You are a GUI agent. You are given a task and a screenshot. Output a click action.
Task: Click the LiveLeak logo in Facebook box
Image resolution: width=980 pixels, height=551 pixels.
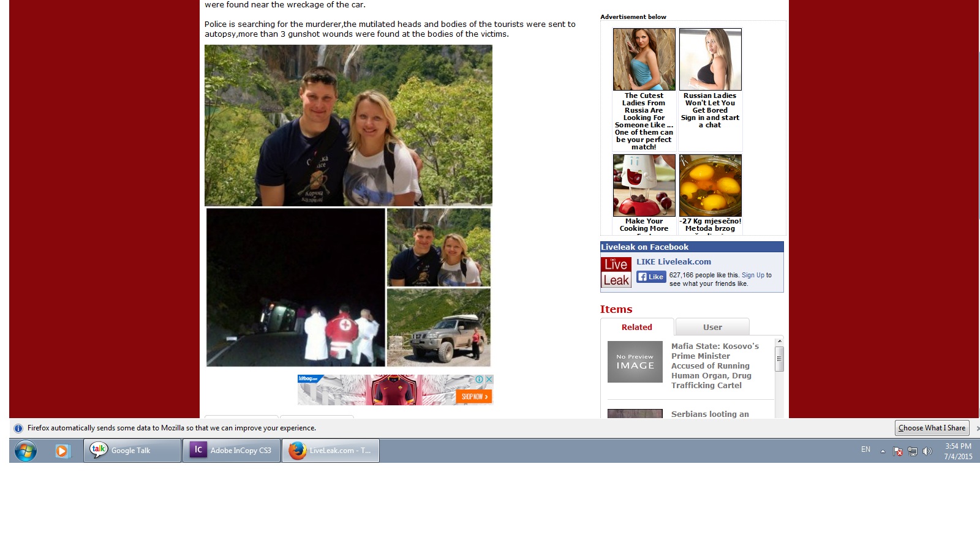click(616, 272)
